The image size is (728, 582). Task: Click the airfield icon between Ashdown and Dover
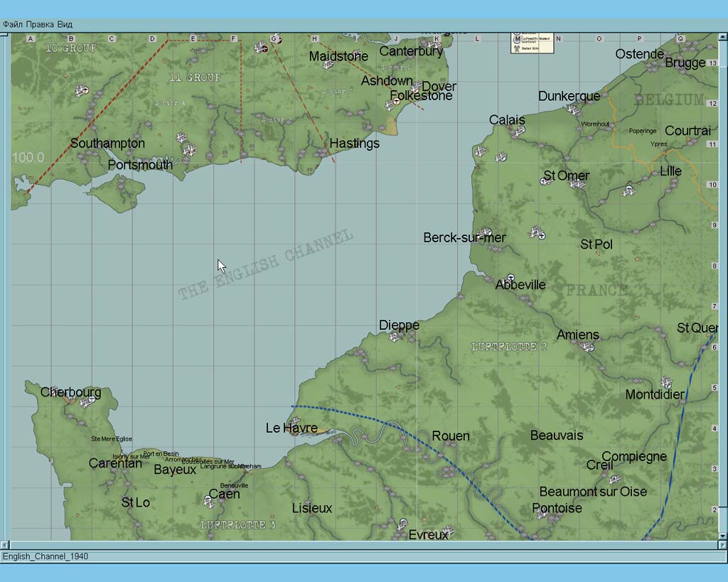415,87
